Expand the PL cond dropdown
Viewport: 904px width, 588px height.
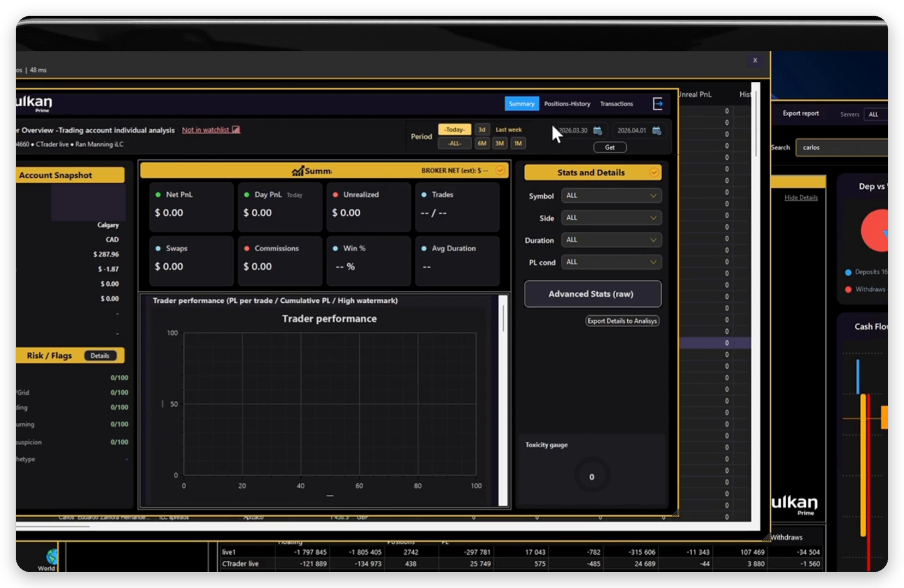[611, 262]
